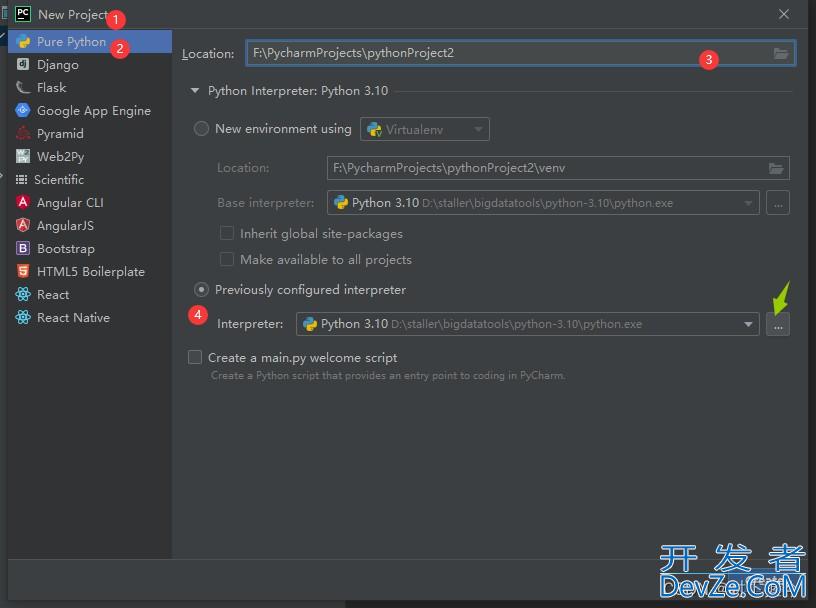This screenshot has height=608, width=816.
Task: Choose the Web2Py project type
Action: 90,156
